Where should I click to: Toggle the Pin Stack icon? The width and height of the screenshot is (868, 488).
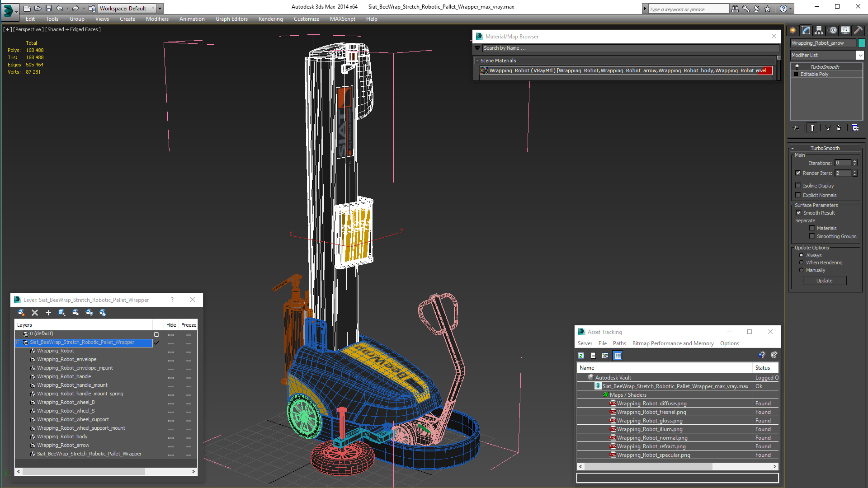coord(797,128)
